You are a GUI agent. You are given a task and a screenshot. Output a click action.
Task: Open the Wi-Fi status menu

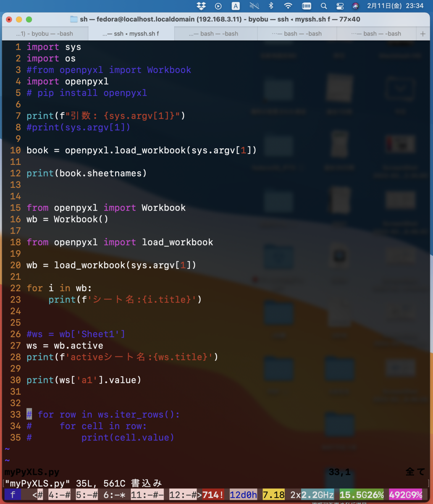coord(289,6)
